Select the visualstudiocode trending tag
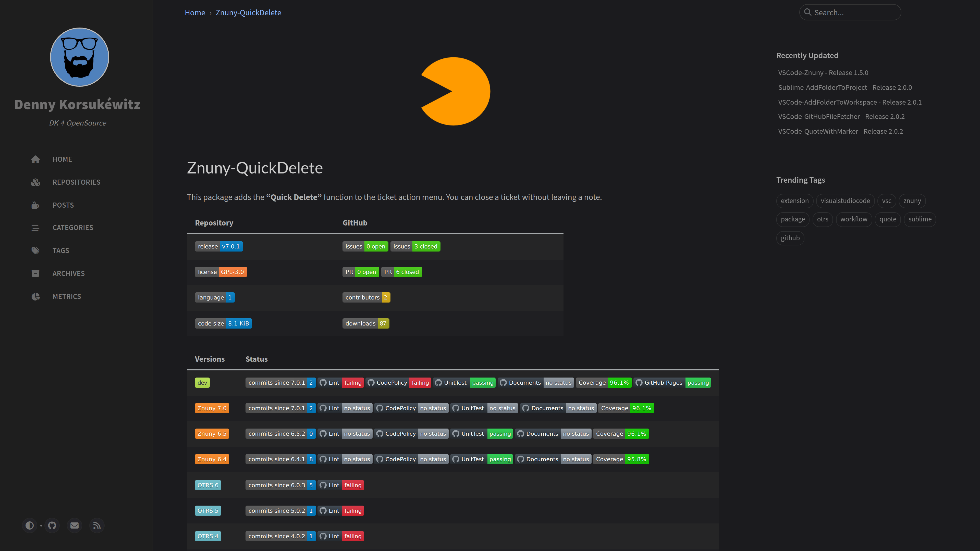The height and width of the screenshot is (551, 980). [x=845, y=201]
